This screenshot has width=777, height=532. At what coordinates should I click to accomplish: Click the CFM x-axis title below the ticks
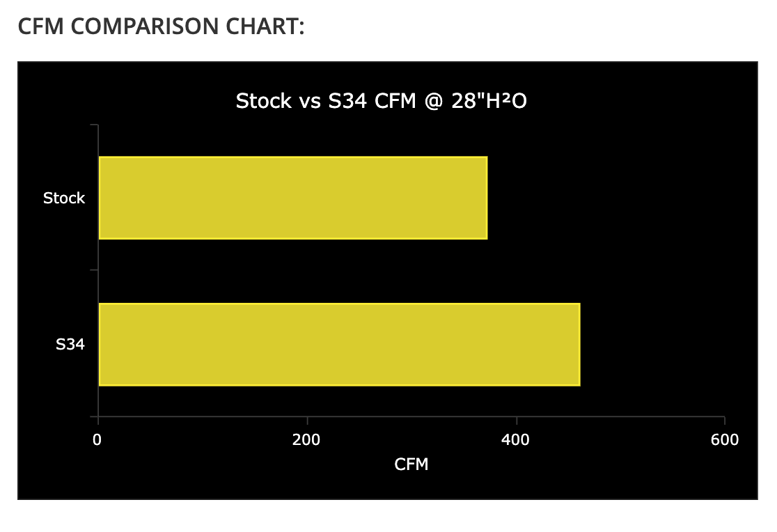point(411,464)
